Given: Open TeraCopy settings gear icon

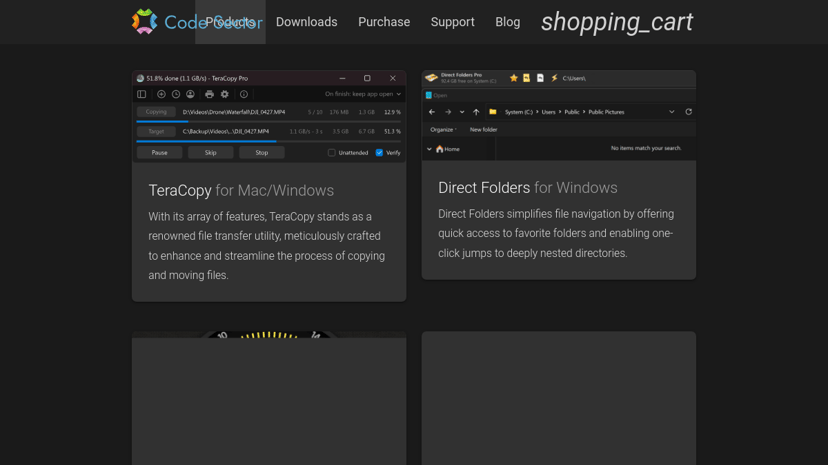Looking at the screenshot, I should coord(224,94).
